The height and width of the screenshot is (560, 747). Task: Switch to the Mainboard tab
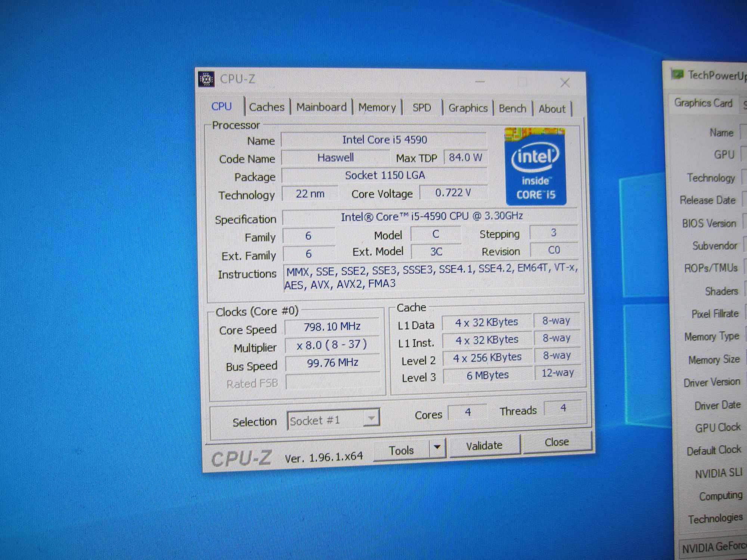click(x=322, y=107)
